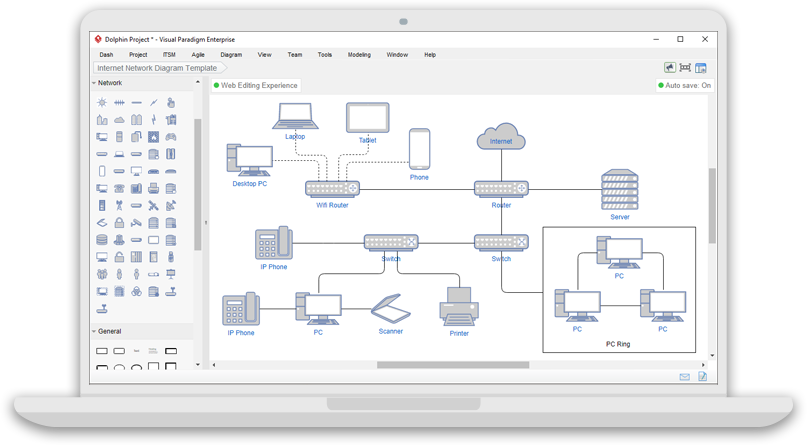The width and height of the screenshot is (807, 445).
Task: Open the Agile menu
Action: point(198,55)
